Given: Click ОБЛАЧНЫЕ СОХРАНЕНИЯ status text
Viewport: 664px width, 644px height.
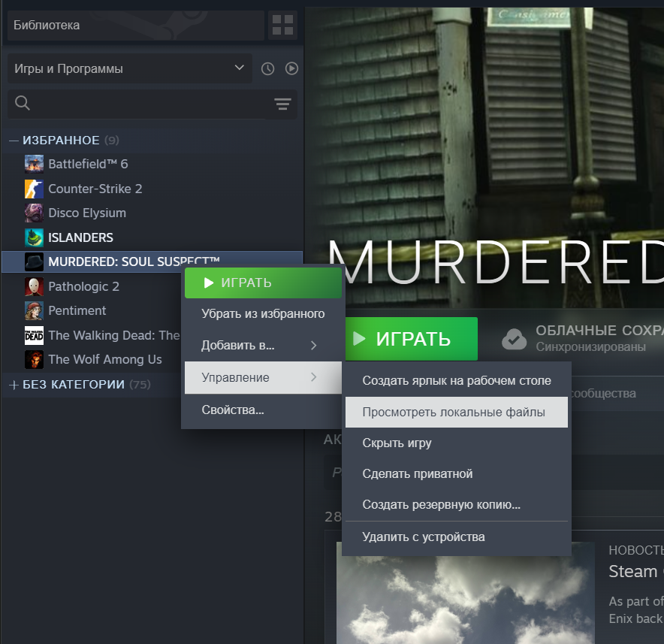Looking at the screenshot, I should (599, 331).
